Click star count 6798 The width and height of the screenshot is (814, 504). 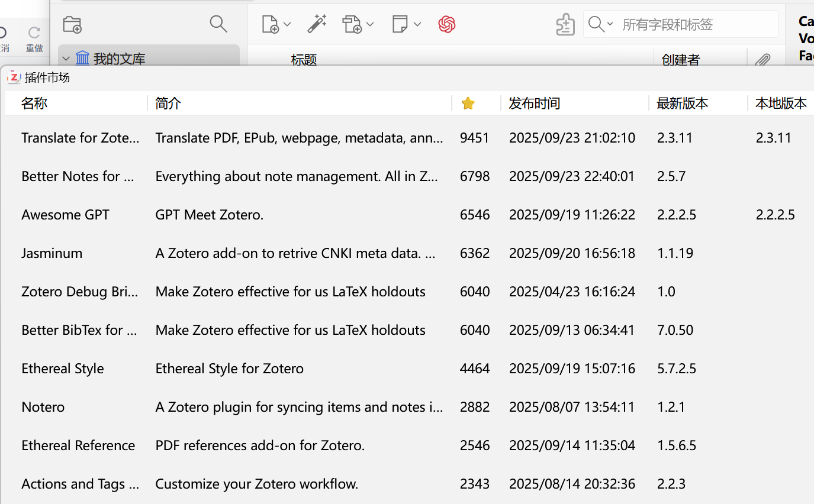(475, 176)
